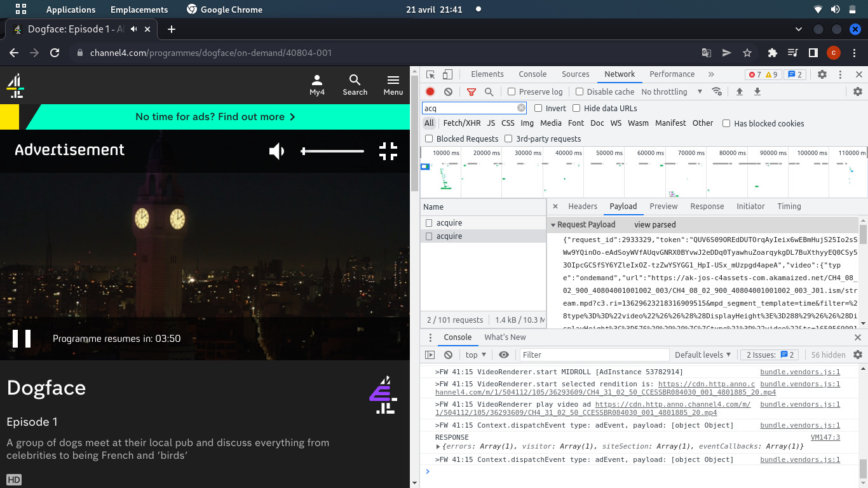The image size is (868, 488).
Task: Open network search with magnifier icon
Action: click(489, 91)
